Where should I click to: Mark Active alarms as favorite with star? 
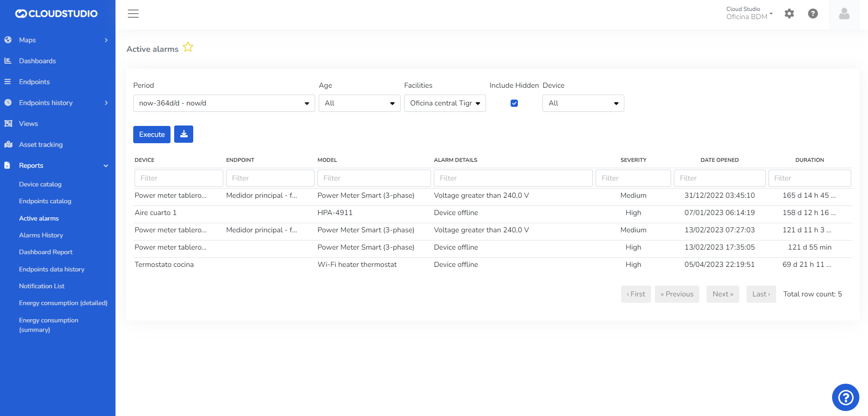coord(188,47)
